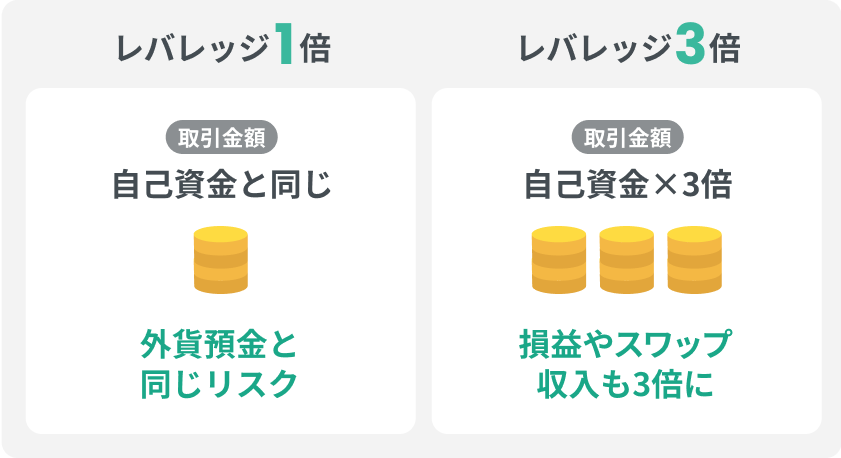Image resolution: width=841 pixels, height=458 pixels.
Task: Click the 取引金額 badge in the left card
Action: [222, 137]
